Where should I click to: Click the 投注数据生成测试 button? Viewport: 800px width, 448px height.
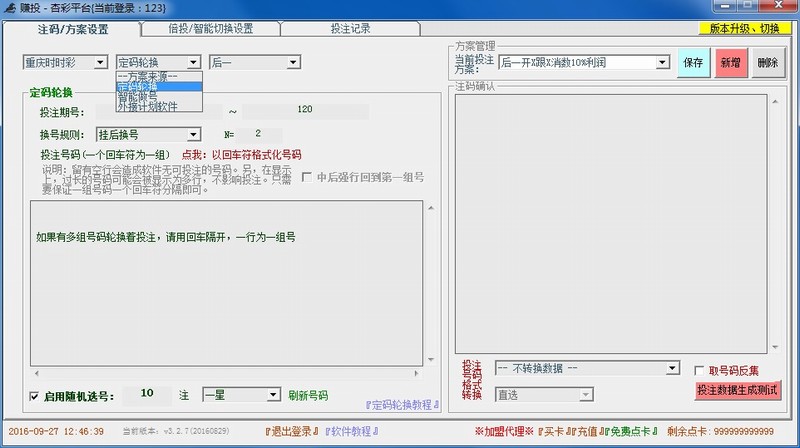pyautogui.click(x=738, y=389)
